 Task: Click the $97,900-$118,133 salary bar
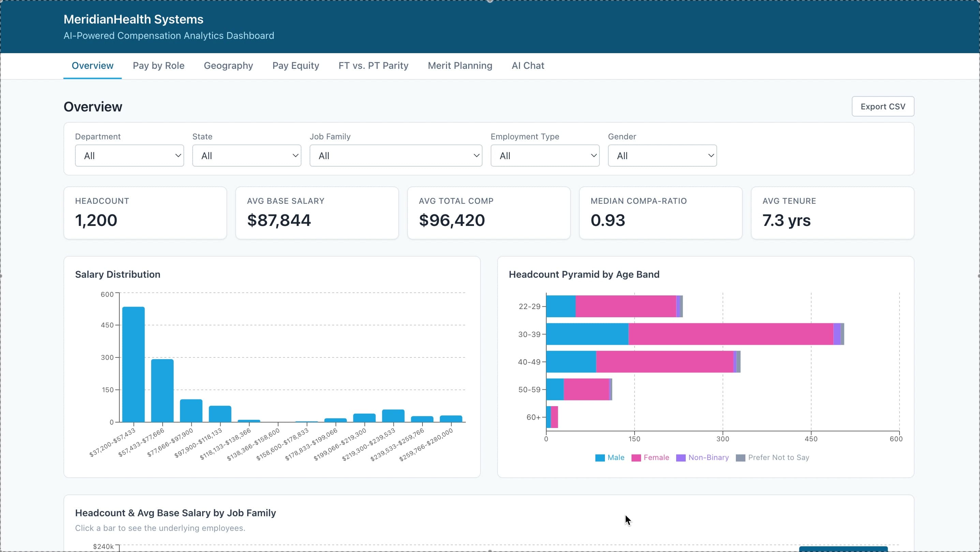tap(220, 414)
